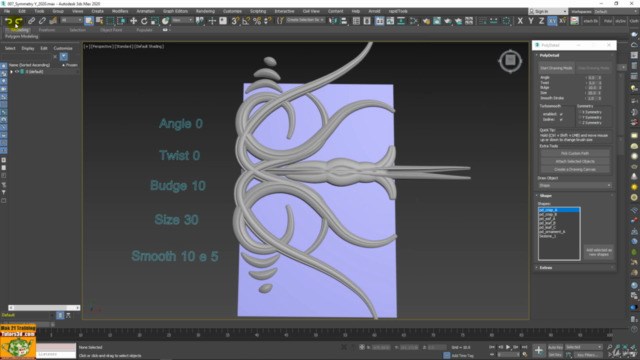Click the Align tool icon
640x360 pixels.
point(344,21)
